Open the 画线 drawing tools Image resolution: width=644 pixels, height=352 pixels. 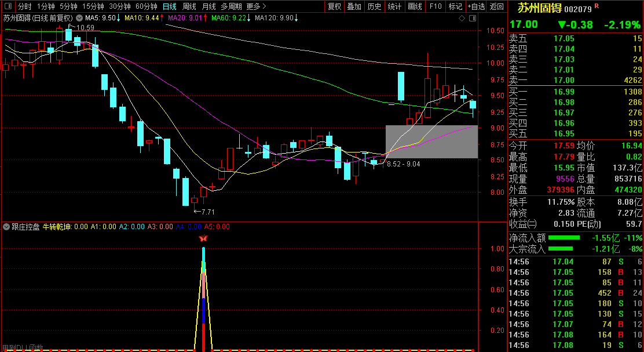click(415, 6)
